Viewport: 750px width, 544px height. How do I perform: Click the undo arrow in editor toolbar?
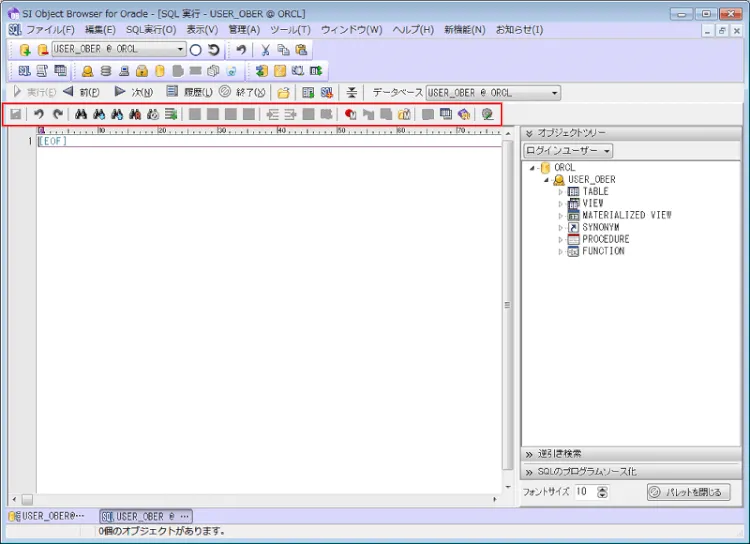[x=39, y=114]
